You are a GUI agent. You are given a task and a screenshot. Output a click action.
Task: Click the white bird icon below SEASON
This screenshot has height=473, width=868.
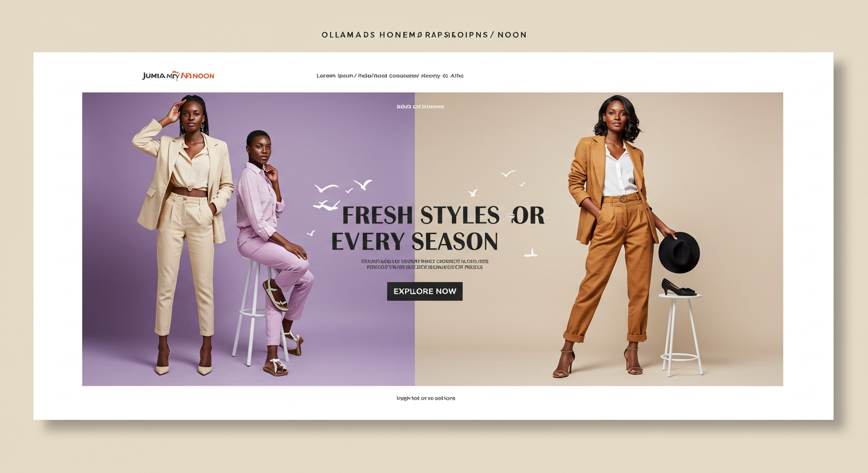tap(530, 253)
